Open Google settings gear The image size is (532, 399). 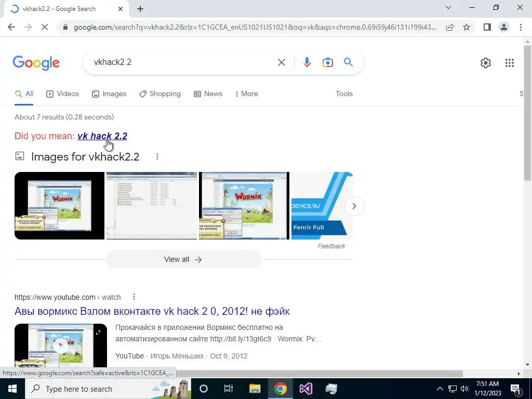(x=486, y=63)
